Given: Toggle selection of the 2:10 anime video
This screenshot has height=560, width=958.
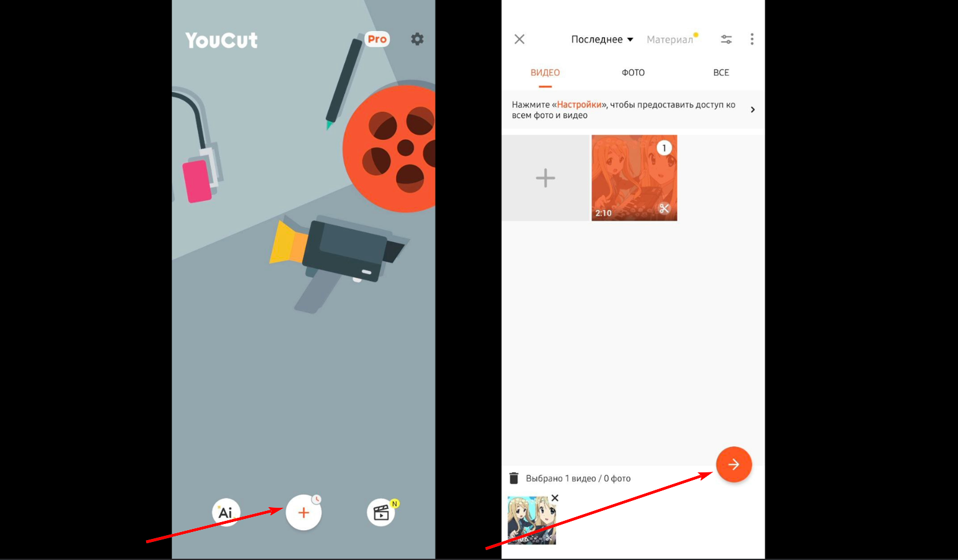Looking at the screenshot, I should pos(634,178).
